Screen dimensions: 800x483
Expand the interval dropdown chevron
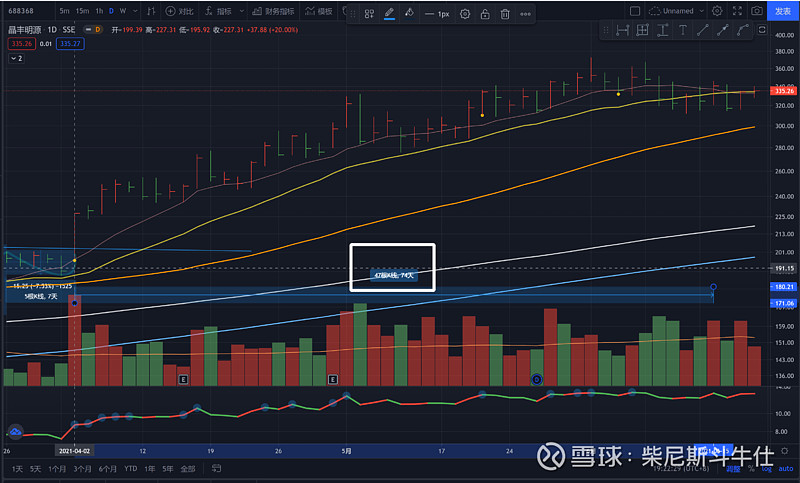pyautogui.click(x=135, y=11)
